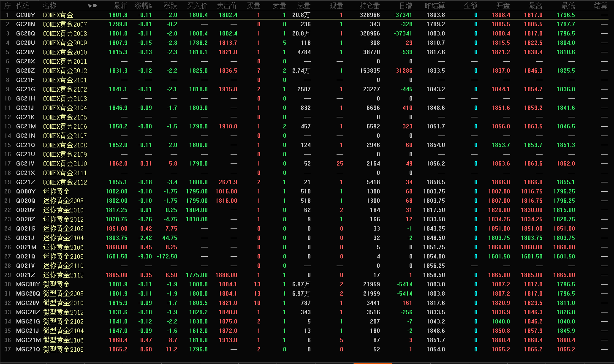Click the 31286 daily increase for GC20Z
The image size is (614, 364).
tap(404, 71)
